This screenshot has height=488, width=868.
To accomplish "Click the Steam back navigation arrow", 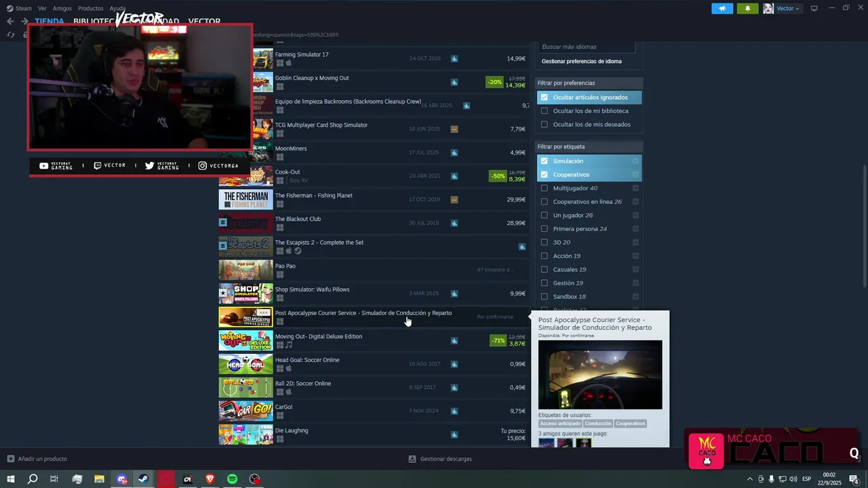I will 10,21.
